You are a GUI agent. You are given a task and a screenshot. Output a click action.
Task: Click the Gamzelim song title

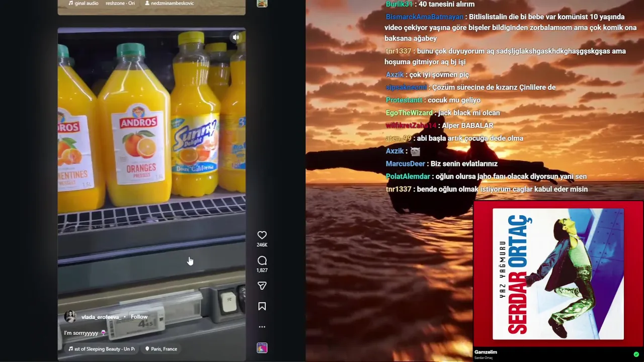pyautogui.click(x=486, y=352)
